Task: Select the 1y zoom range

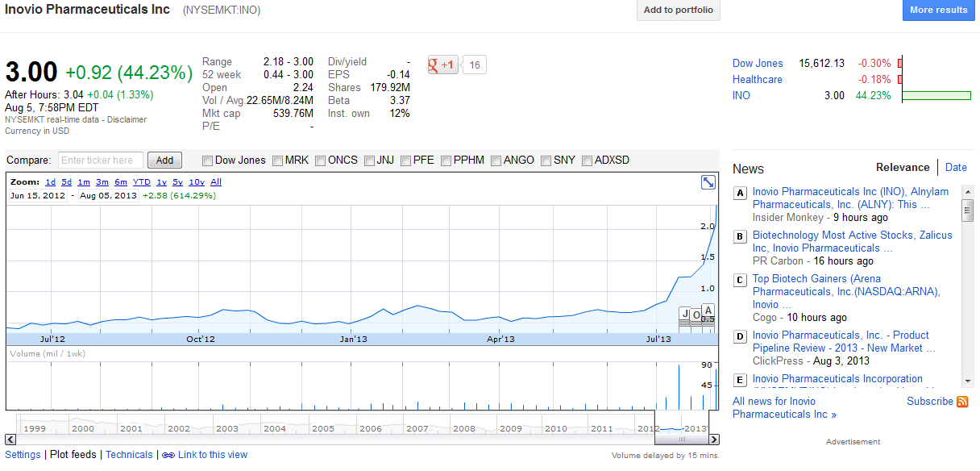Action: 161,182
